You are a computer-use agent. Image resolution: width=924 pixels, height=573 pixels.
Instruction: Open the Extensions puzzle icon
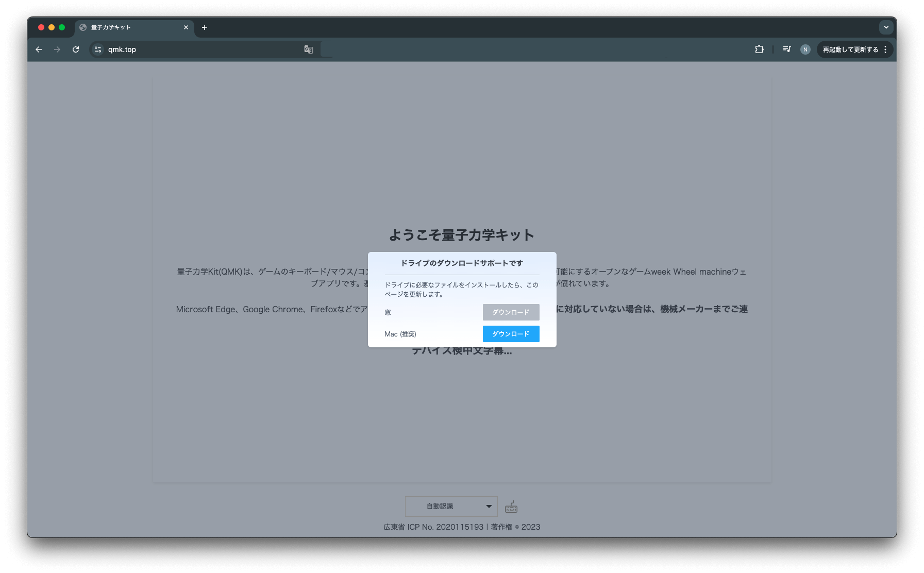click(759, 49)
